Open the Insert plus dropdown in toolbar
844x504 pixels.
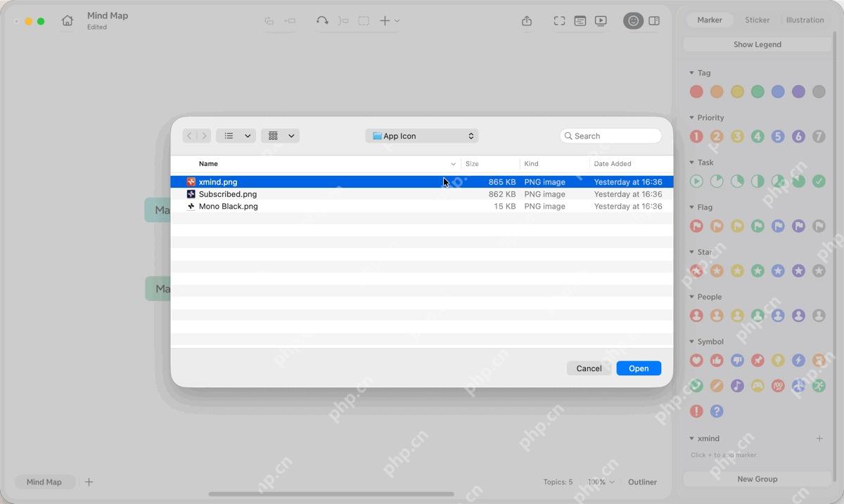(390, 21)
